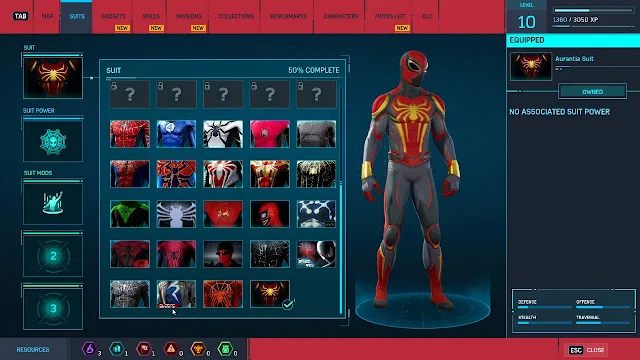Click the teal resource token showing 1
Image resolution: width=640 pixels, height=360 pixels.
click(x=116, y=349)
